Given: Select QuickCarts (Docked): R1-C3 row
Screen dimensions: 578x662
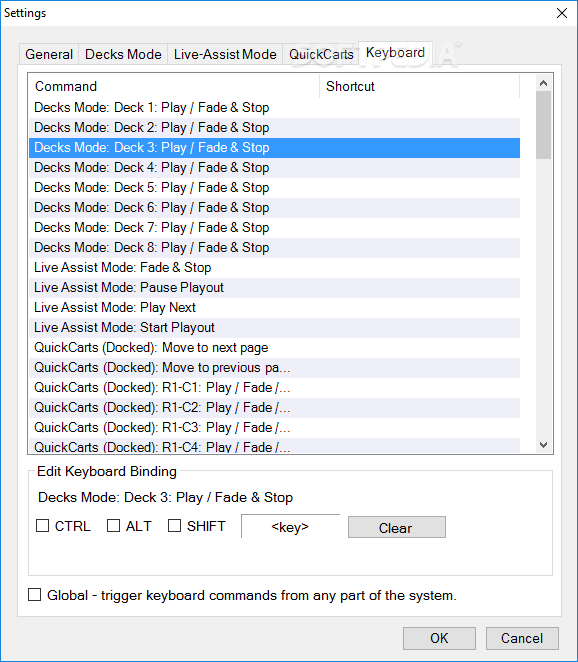Looking at the screenshot, I should pos(274,428).
